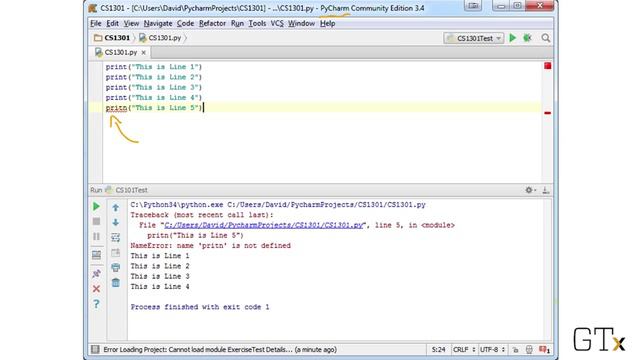The image size is (640, 360).
Task: Jump to error stripe mark for line 5
Action: pos(548,113)
